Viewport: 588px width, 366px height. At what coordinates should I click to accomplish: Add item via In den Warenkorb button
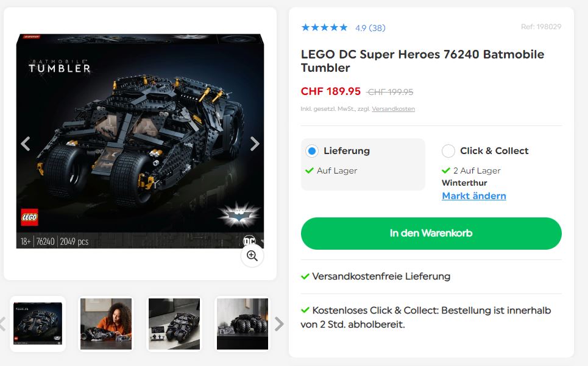[431, 233]
